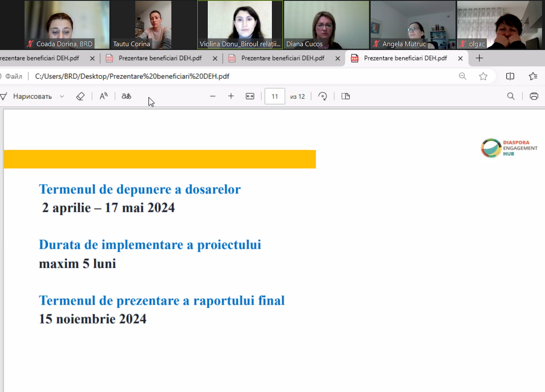545x392 pixels.
Task: Switch to the second Prezentare beneficiari DEH.pdf tab
Action: (x=160, y=58)
